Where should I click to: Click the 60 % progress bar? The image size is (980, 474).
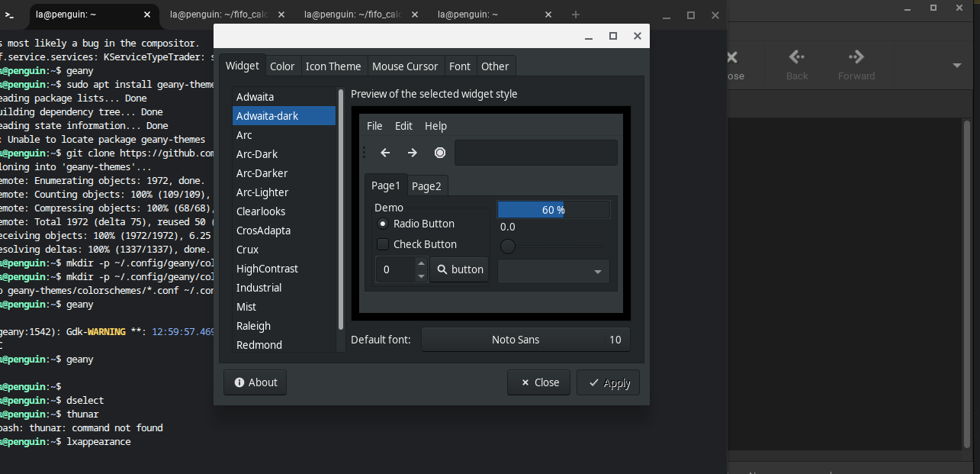(x=554, y=209)
